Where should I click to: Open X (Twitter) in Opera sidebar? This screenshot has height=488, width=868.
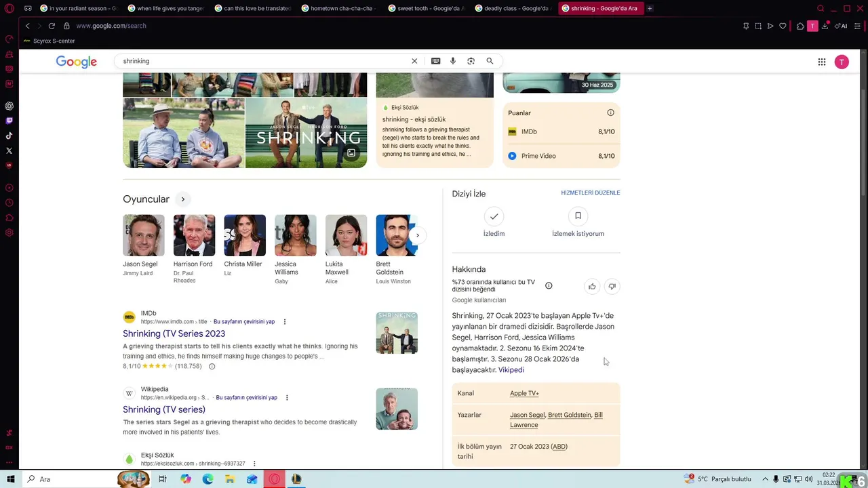click(9, 150)
